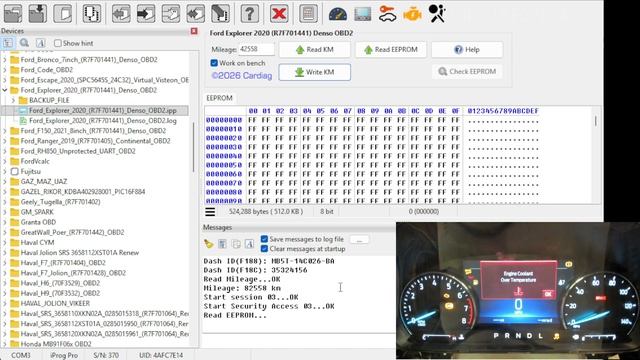Open the orange engine ECU icon

click(x=412, y=14)
